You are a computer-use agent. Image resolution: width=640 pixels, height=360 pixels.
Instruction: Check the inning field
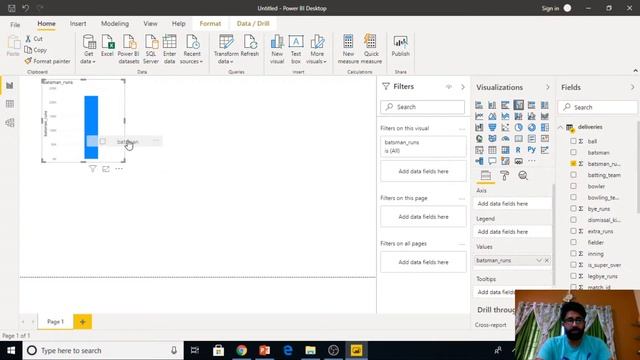click(x=573, y=253)
